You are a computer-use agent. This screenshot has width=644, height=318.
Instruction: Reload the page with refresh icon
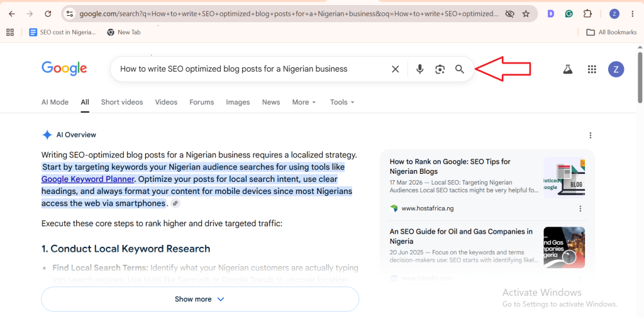point(48,14)
